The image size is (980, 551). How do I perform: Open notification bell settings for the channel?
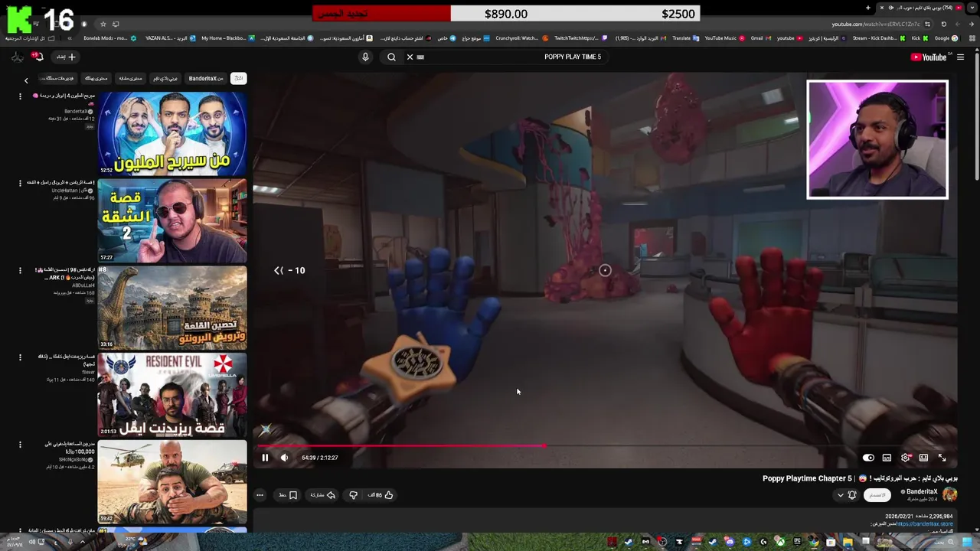coord(852,495)
